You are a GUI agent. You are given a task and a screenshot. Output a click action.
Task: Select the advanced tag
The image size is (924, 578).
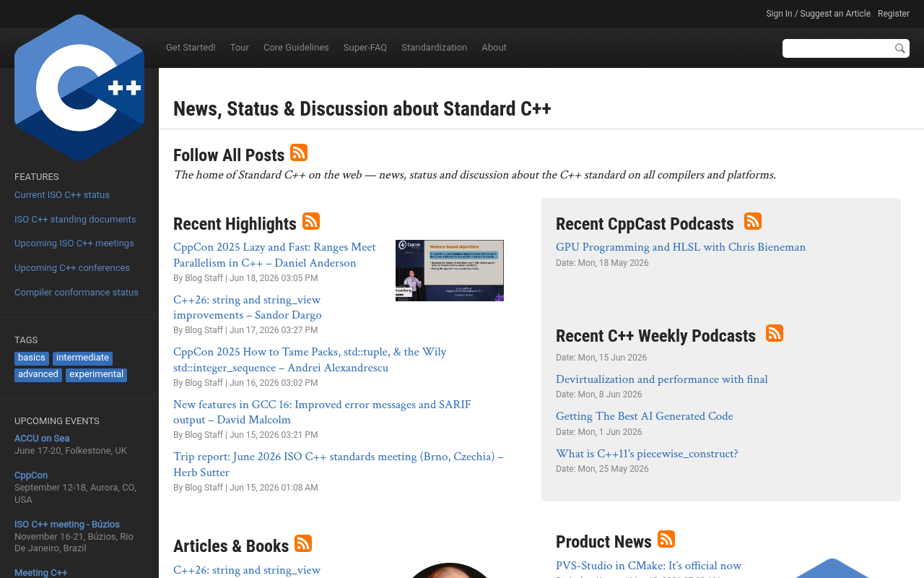tap(38, 375)
